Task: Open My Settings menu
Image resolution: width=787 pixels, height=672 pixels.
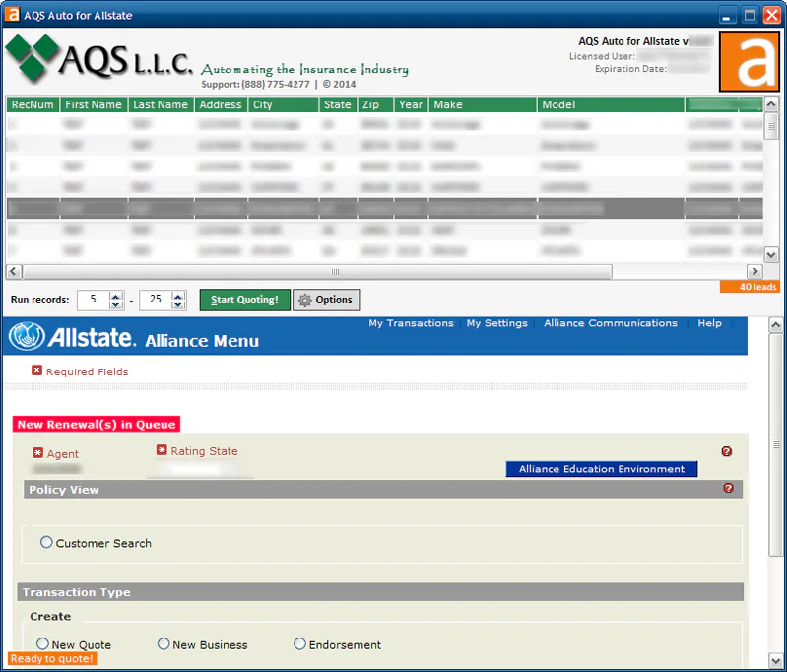Action: (x=496, y=323)
